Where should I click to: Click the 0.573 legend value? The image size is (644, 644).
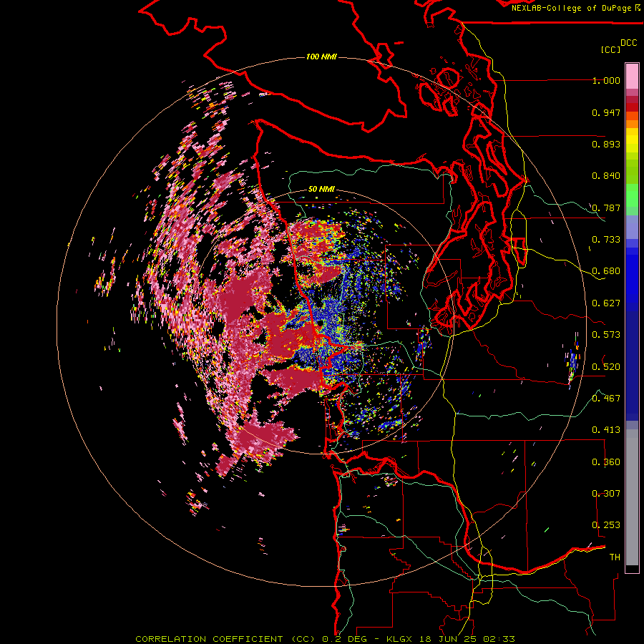[x=606, y=335]
